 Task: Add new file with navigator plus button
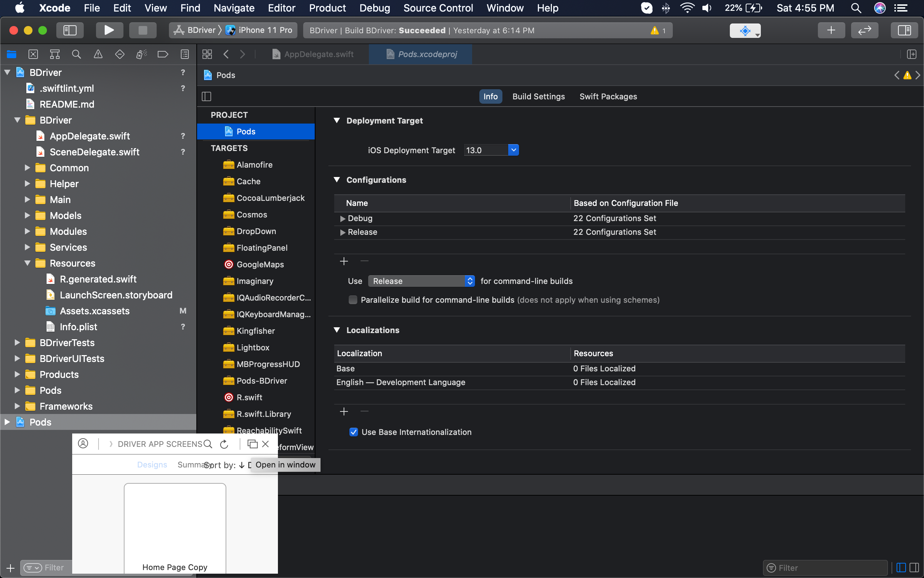tap(11, 568)
